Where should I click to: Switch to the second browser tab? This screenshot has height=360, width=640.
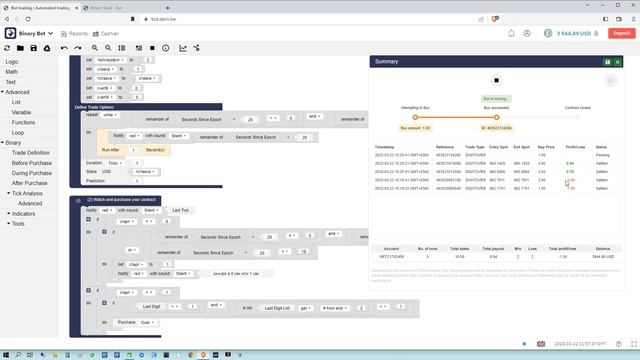click(x=121, y=8)
